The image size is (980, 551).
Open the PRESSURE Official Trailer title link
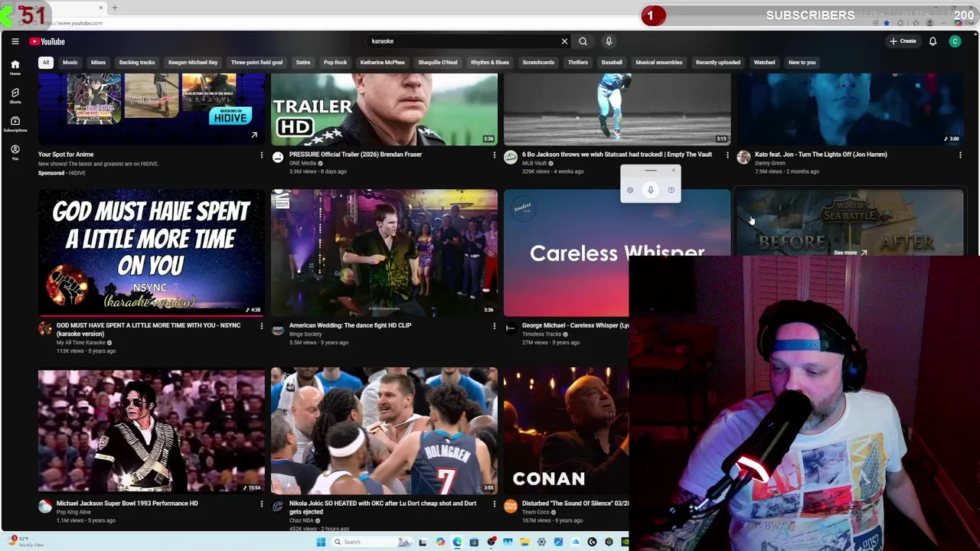click(355, 155)
